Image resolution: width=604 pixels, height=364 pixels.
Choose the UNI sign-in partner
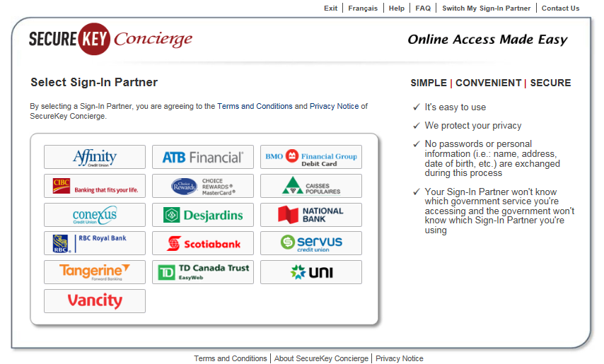pos(310,272)
